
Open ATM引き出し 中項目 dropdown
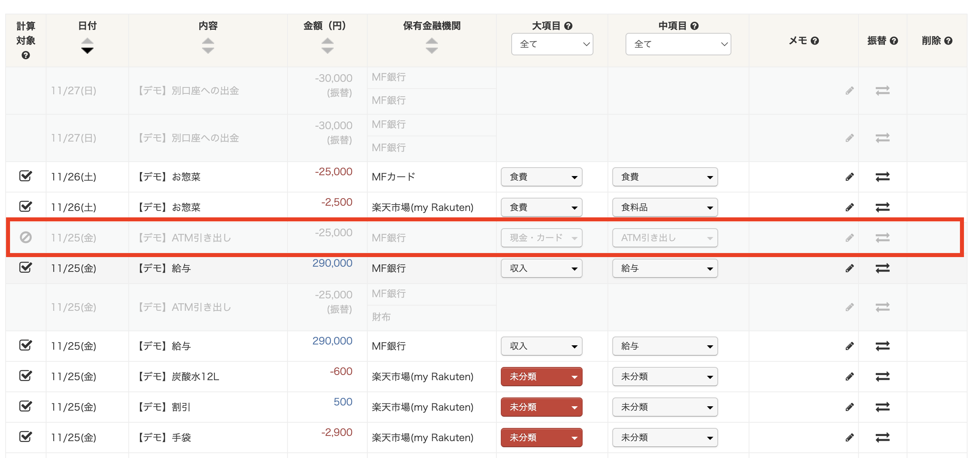coord(665,238)
